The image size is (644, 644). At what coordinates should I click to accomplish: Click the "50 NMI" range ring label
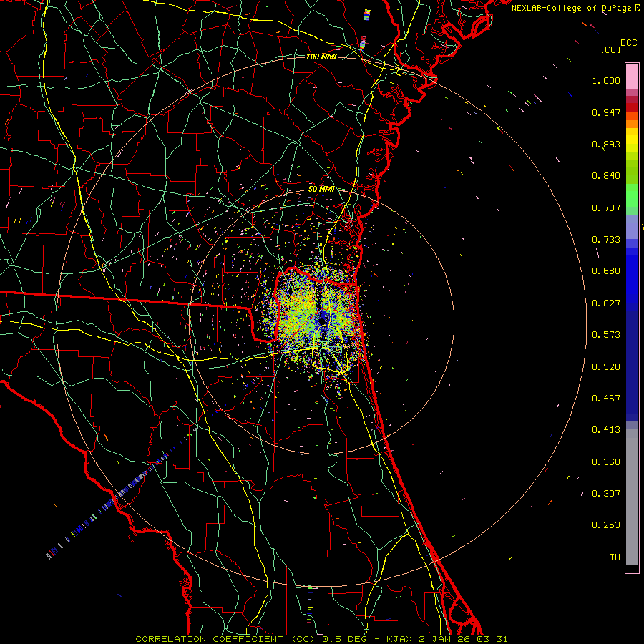[x=321, y=189]
